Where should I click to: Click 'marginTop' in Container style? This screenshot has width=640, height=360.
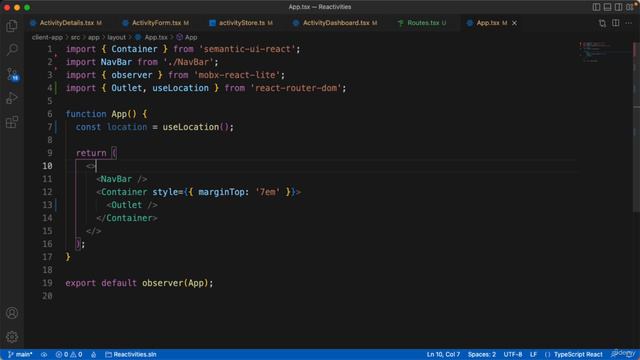coord(221,192)
